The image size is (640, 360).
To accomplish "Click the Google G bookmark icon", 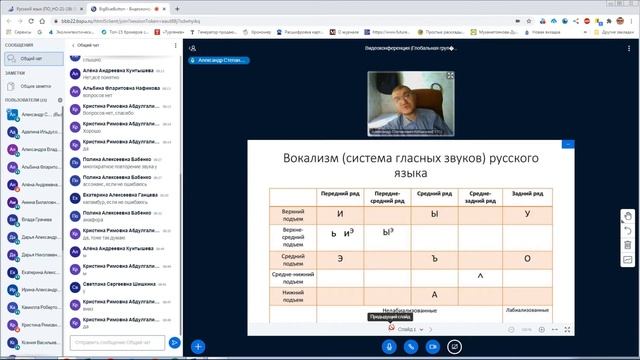I will point(40,32).
